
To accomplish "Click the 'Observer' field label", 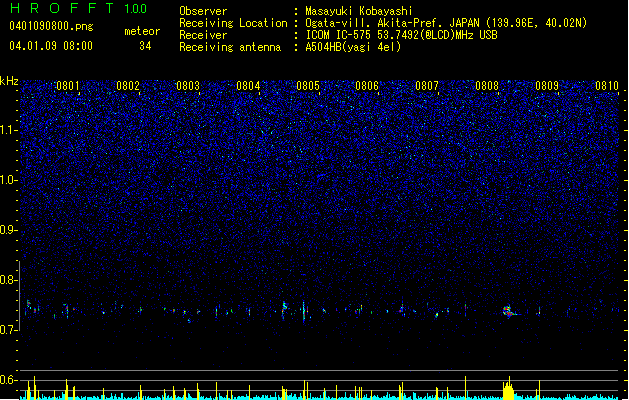I will (x=203, y=11).
